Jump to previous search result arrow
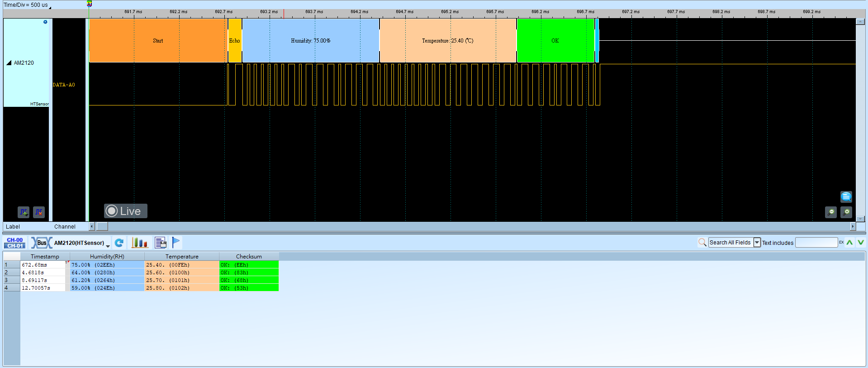Image resolution: width=868 pixels, height=368 pixels. [x=850, y=243]
